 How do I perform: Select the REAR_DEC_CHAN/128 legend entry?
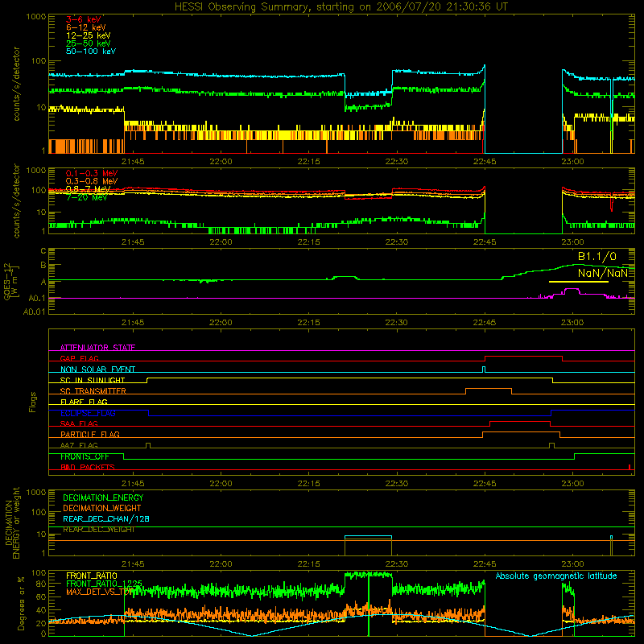[106, 518]
